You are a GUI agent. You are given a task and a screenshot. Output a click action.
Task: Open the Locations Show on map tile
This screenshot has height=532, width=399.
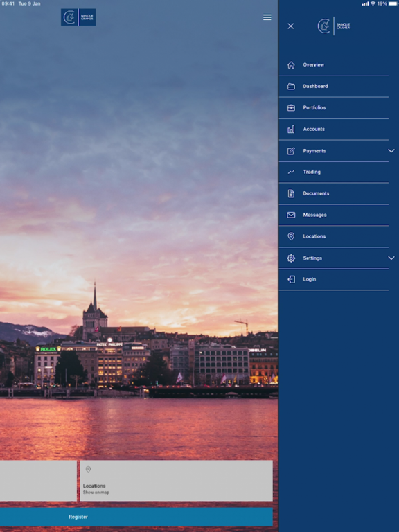click(177, 481)
